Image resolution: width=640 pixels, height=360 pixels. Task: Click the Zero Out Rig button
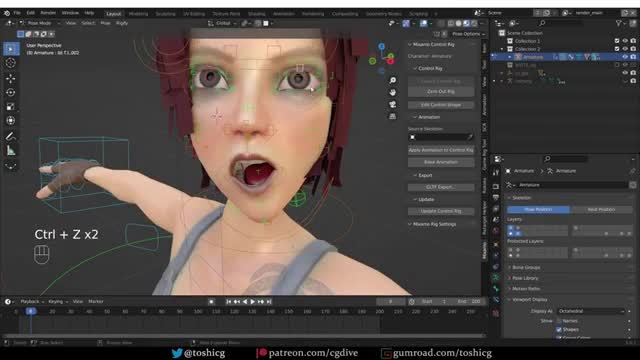(441, 92)
